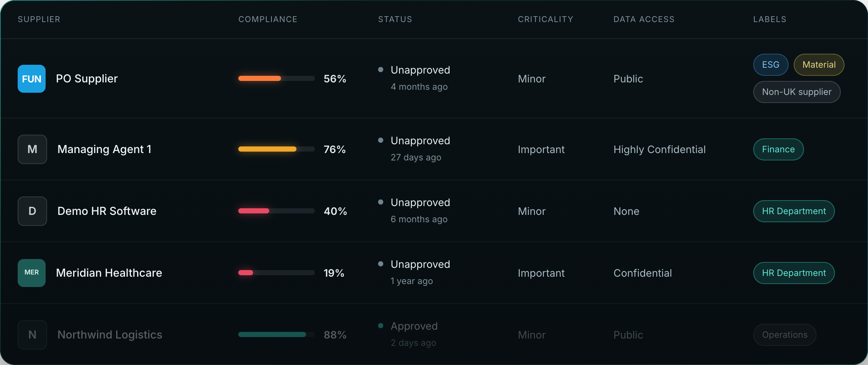
Task: Click the Approved status of Northwind Logistics
Action: pos(414,326)
